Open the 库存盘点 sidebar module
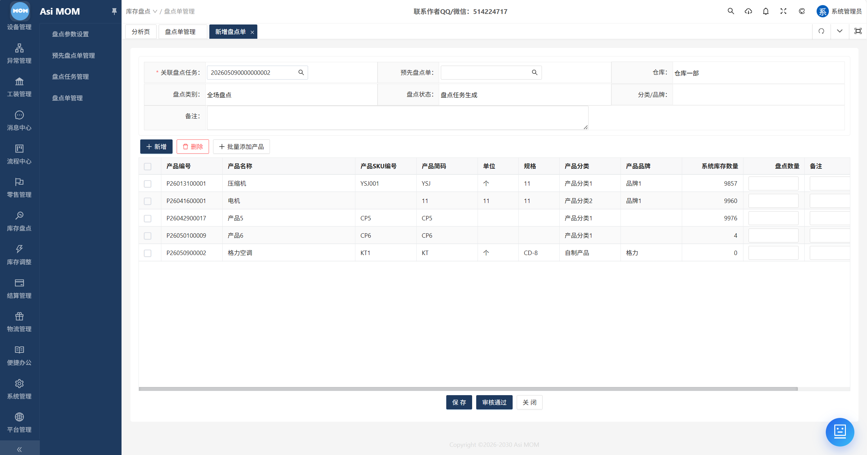The height and width of the screenshot is (455, 868). [19, 221]
